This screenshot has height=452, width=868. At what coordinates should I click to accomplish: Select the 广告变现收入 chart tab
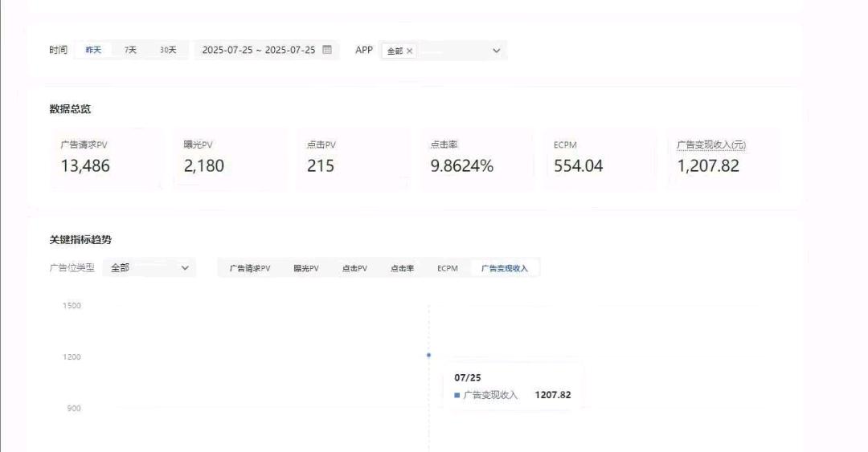(504, 268)
